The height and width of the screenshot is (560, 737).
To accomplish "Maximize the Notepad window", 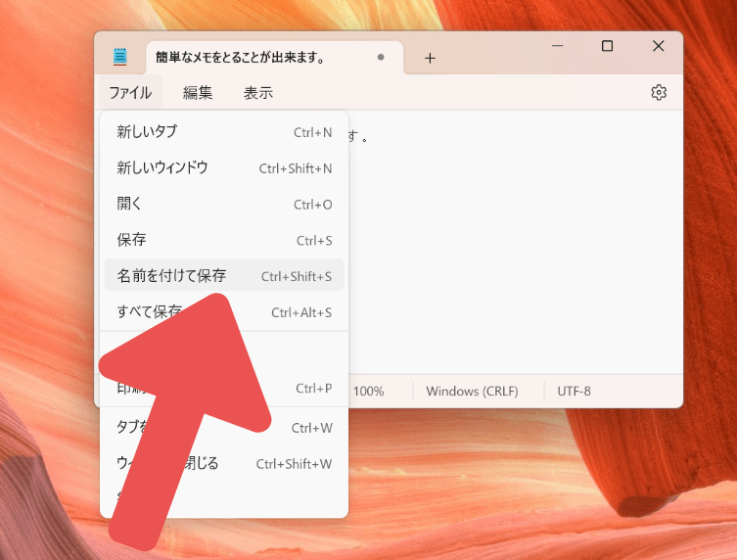I will coord(607,46).
